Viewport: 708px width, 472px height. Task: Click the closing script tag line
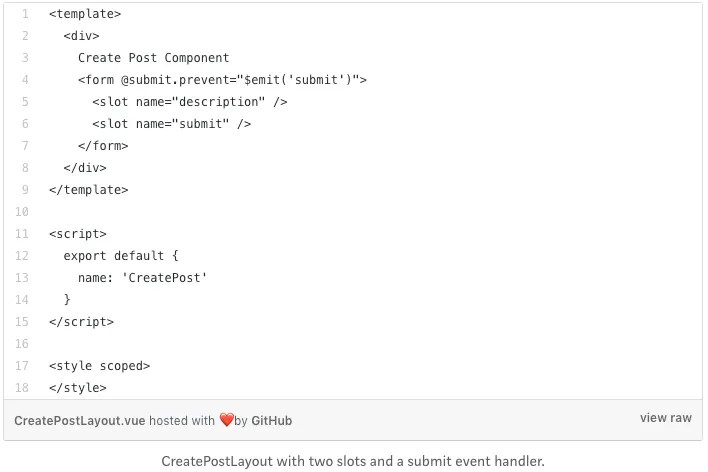coord(81,322)
